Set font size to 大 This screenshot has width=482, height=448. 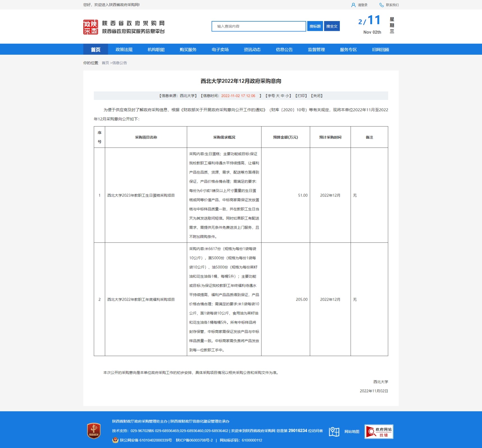click(278, 96)
